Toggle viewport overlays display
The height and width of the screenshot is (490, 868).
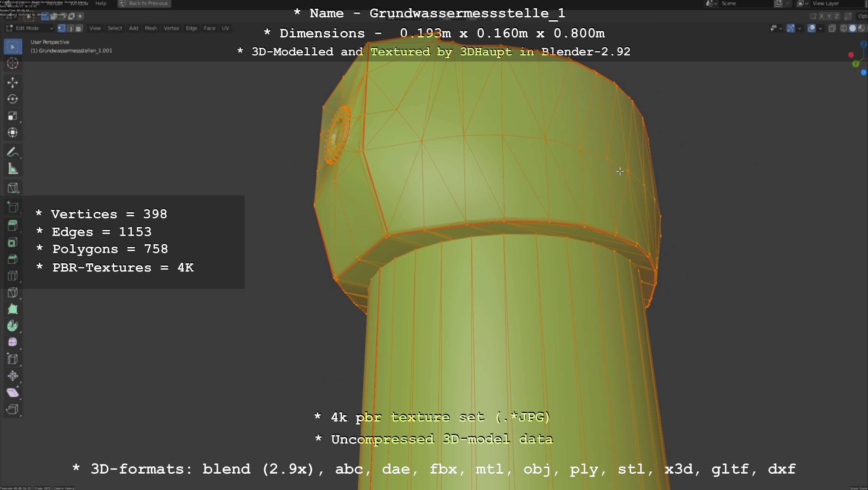tap(811, 28)
